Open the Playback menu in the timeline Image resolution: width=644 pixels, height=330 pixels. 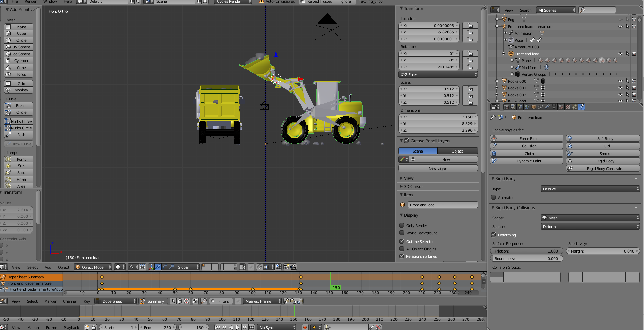tap(71, 327)
